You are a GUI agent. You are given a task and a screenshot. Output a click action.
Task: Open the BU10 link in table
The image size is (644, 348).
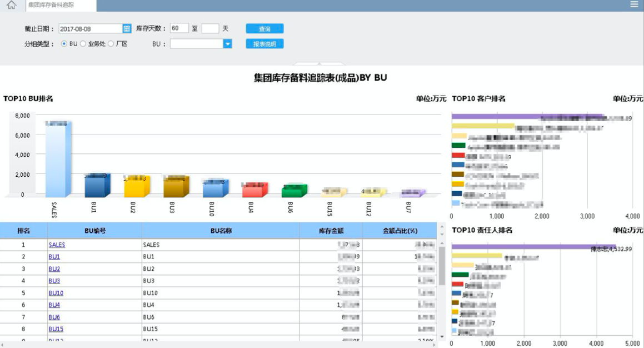click(56, 293)
